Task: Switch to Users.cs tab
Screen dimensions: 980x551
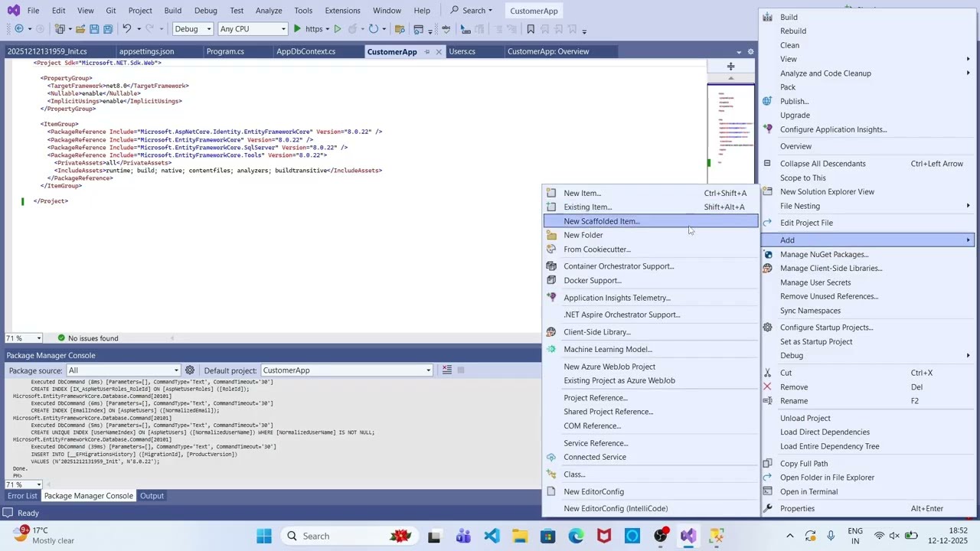Action: coord(462,51)
